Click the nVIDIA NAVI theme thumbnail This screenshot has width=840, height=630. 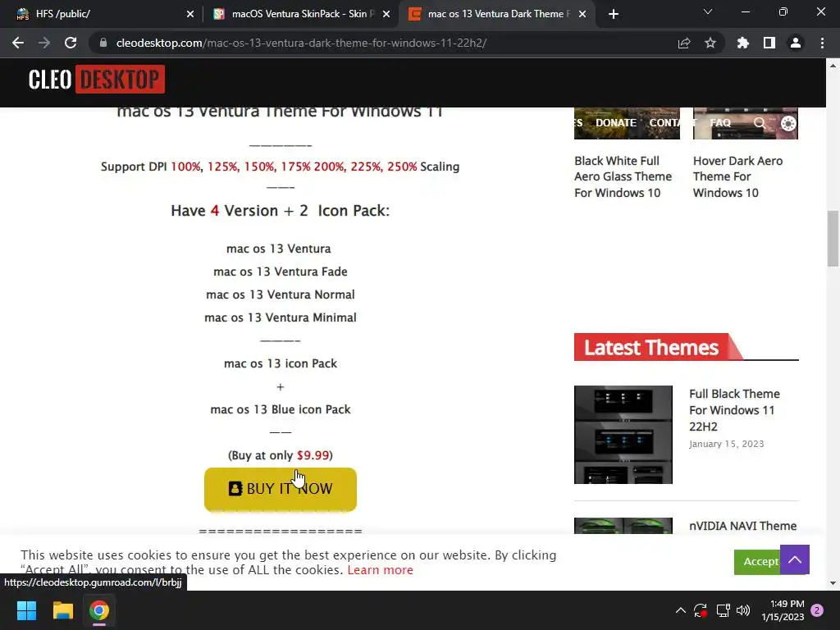click(623, 526)
